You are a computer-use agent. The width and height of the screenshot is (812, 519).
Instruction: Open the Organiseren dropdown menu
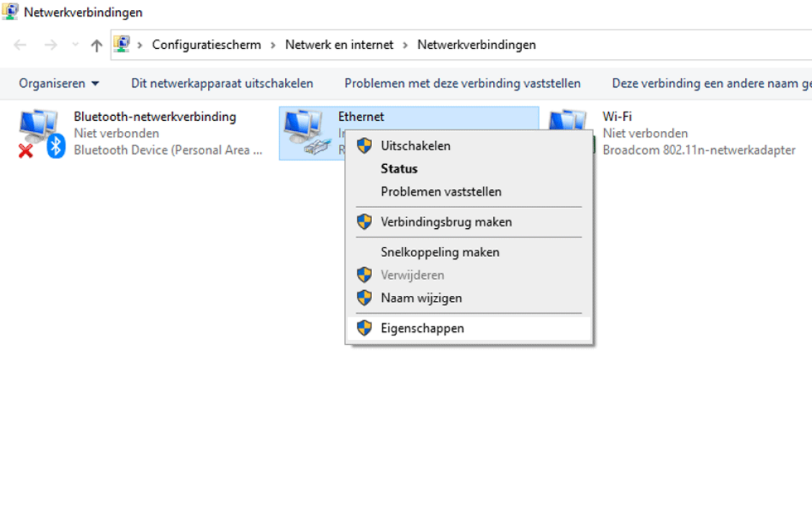(59, 84)
